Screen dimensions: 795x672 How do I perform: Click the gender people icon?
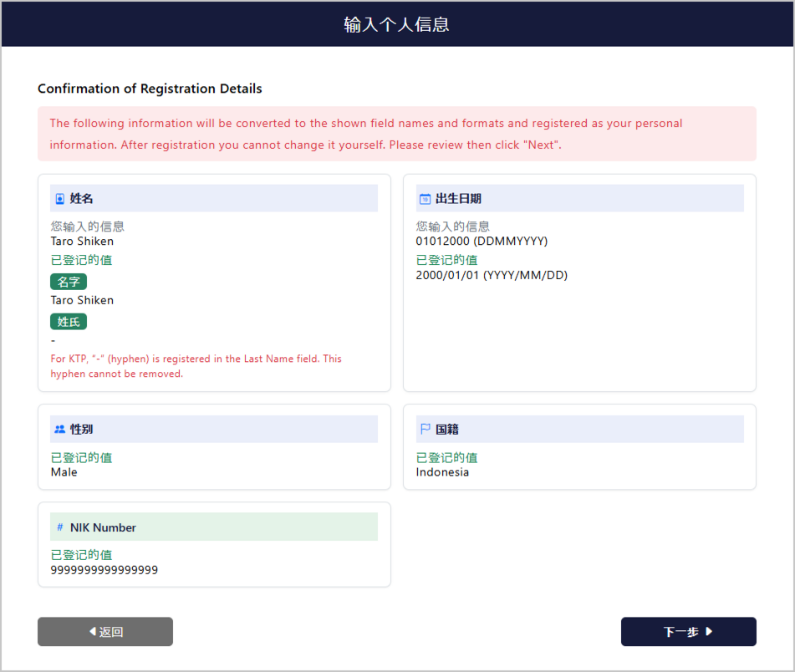(x=60, y=430)
